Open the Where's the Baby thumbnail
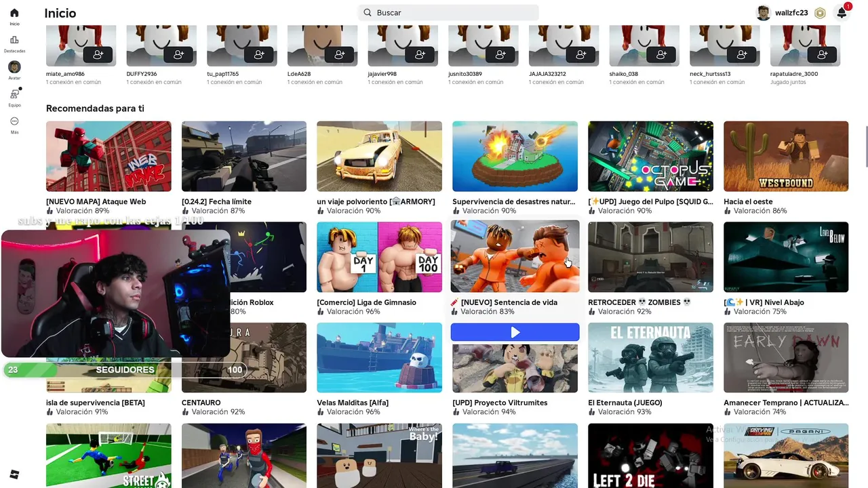868x488 pixels. (379, 455)
